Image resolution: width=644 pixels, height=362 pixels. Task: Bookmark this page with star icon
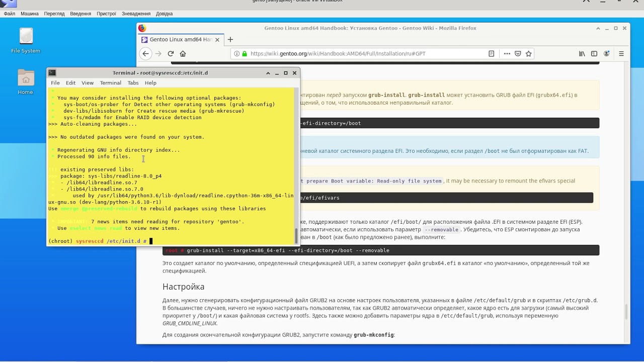point(529,54)
